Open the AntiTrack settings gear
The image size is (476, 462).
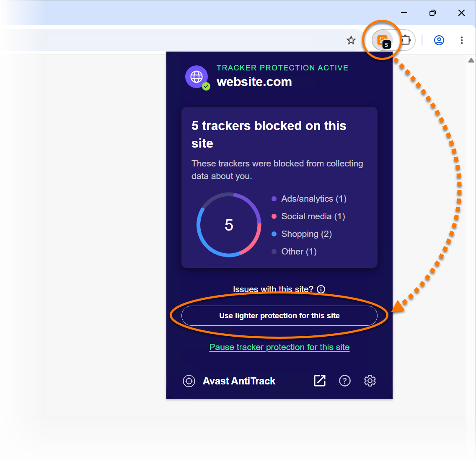(x=370, y=381)
